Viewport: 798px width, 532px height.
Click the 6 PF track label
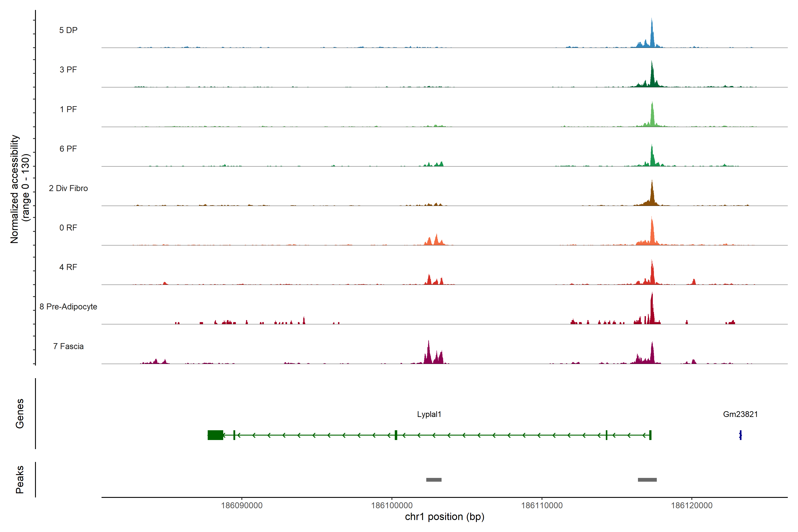tap(68, 149)
